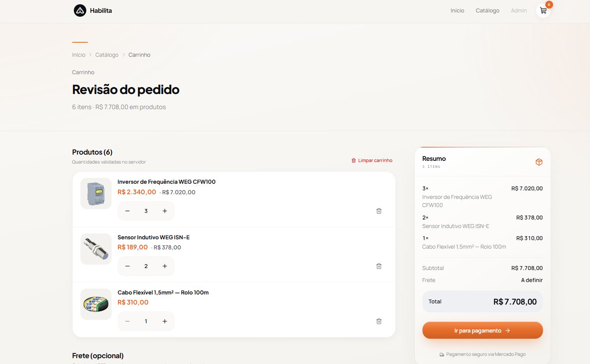590x364 pixels.
Task: Click 'Cabo Flexível 1,5mm² — Rolo 100m' in Resumo
Action: point(464,247)
